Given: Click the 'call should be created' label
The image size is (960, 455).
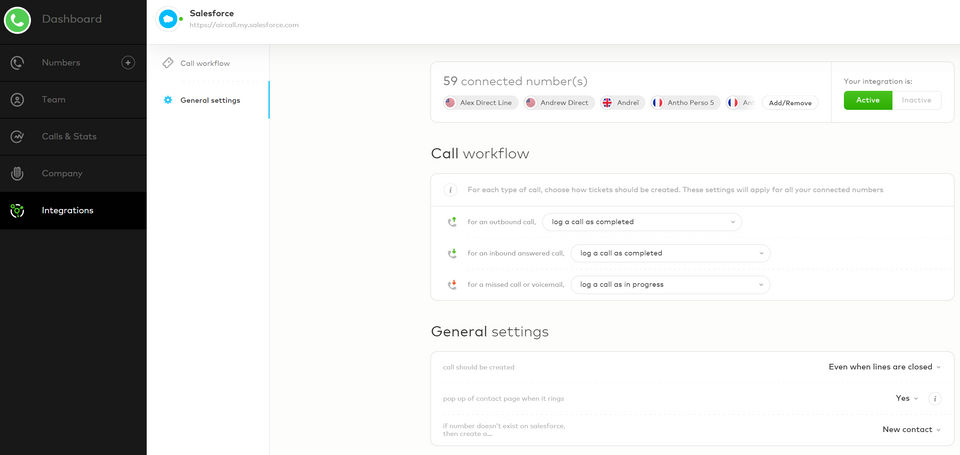Looking at the screenshot, I should (x=478, y=367).
